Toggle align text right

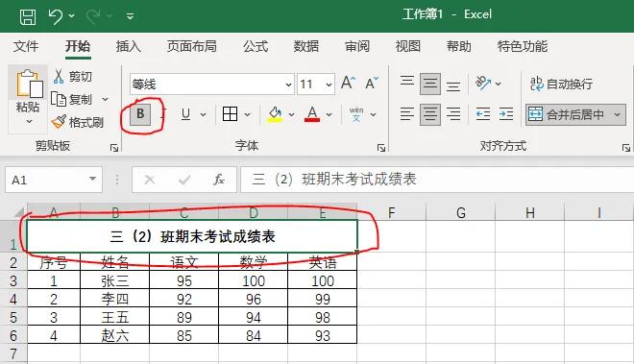coord(453,114)
